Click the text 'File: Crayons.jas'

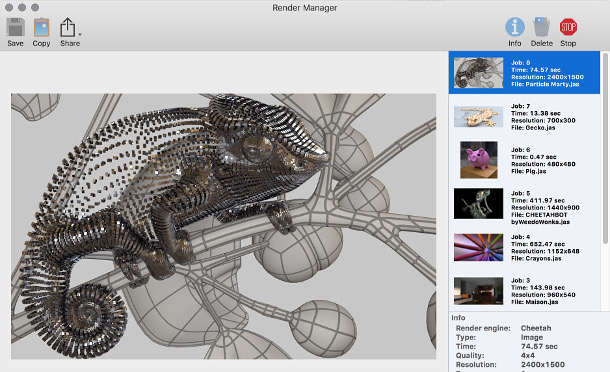(536, 258)
